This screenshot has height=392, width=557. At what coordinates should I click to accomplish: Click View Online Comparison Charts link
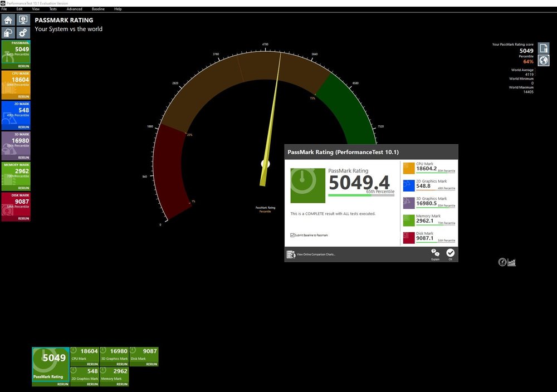[x=316, y=254]
